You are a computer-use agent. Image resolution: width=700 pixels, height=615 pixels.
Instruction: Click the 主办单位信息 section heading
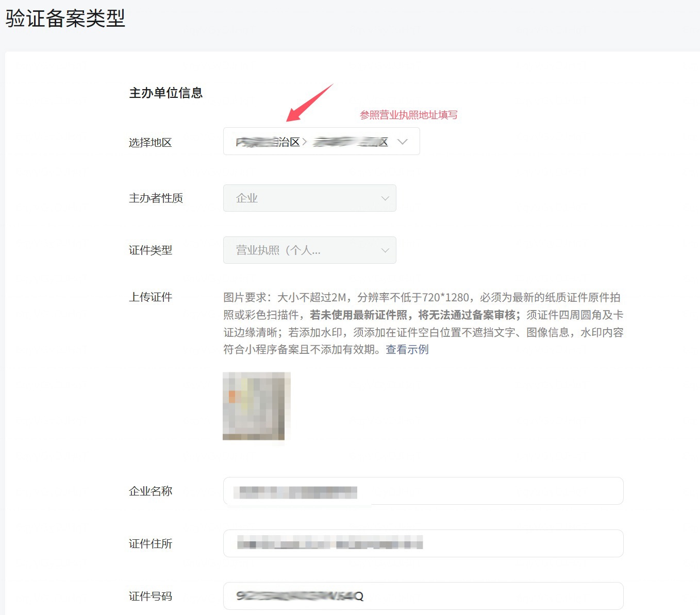tap(165, 93)
